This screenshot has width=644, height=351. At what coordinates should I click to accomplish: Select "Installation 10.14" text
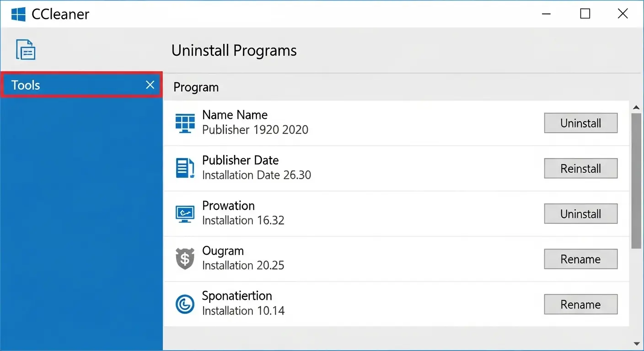tap(243, 311)
